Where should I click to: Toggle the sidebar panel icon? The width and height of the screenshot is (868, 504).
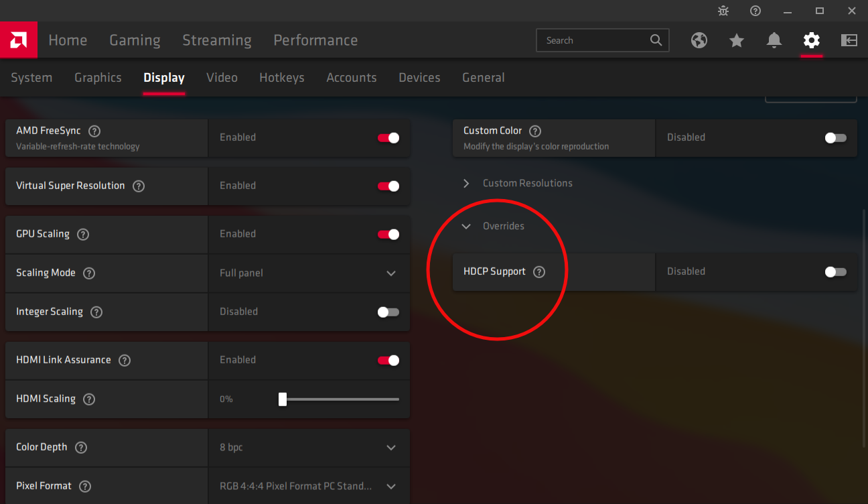[849, 40]
